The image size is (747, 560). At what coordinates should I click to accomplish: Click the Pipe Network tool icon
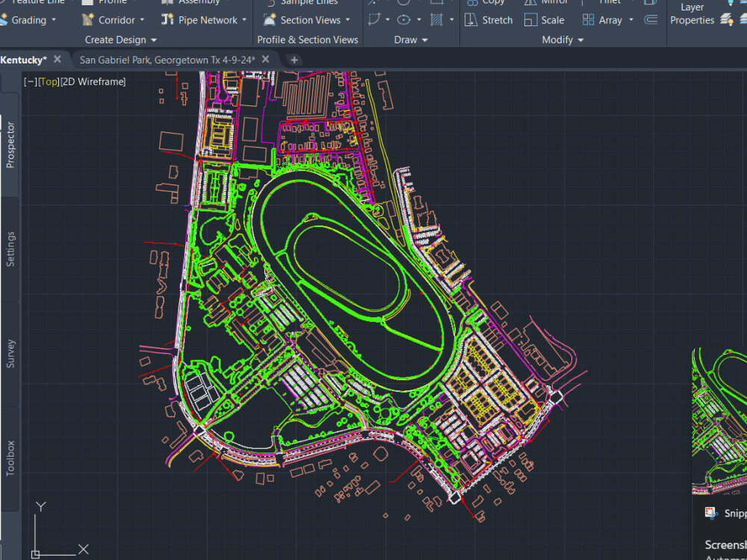[x=167, y=19]
